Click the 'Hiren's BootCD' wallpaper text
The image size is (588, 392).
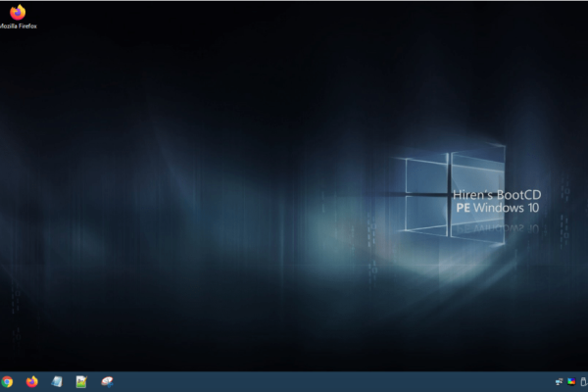point(496,195)
